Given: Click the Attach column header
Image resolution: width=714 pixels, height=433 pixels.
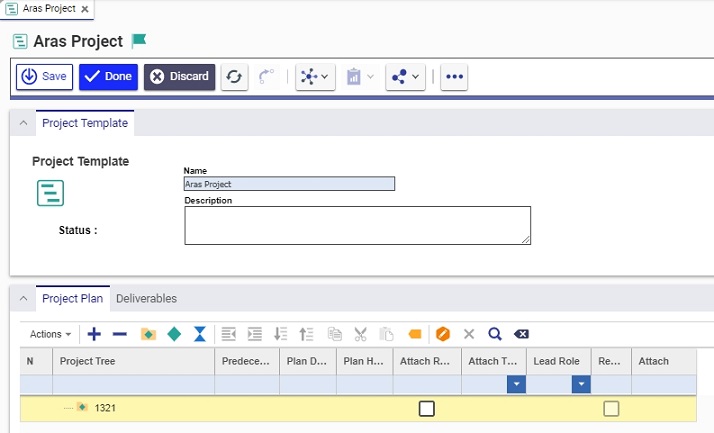Looking at the screenshot, I should click(664, 362).
